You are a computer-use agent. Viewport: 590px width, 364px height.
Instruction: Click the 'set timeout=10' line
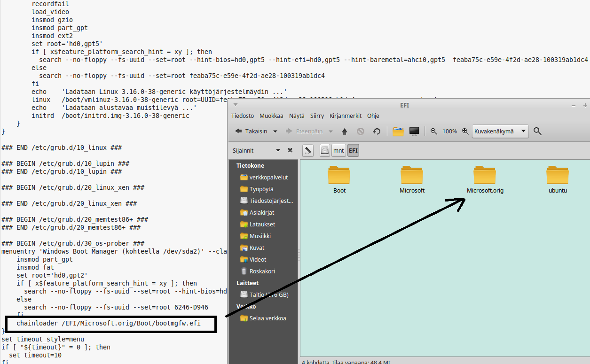(x=35, y=355)
